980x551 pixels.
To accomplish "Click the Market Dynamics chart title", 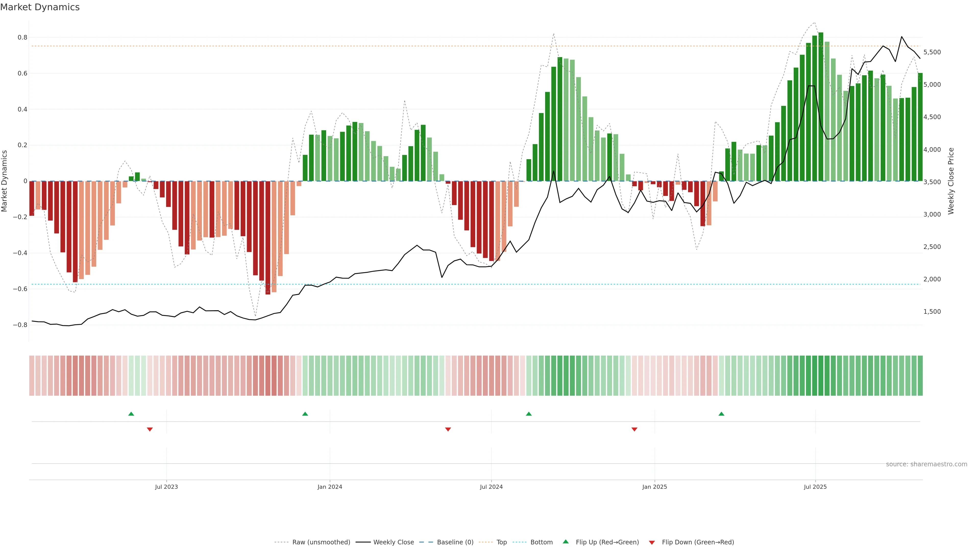I will click(x=40, y=7).
